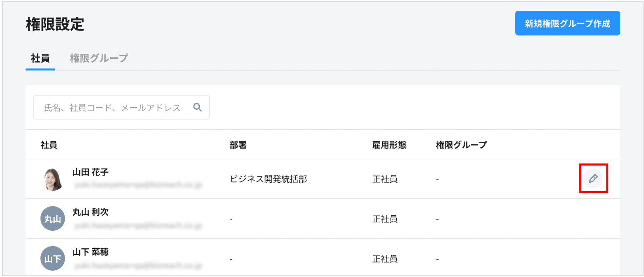Click 山田花子's profile photo
The height and width of the screenshot is (277, 644).
pos(53,179)
